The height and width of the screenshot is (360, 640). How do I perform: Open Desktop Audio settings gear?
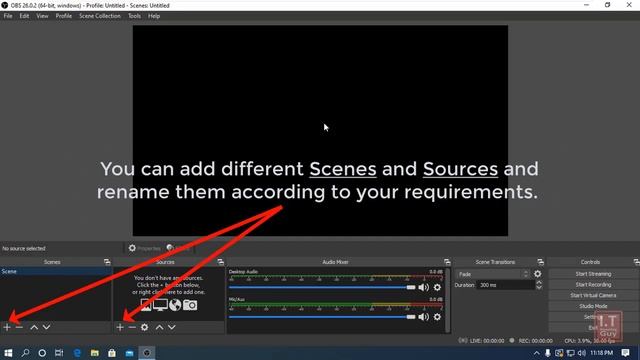[x=437, y=287]
